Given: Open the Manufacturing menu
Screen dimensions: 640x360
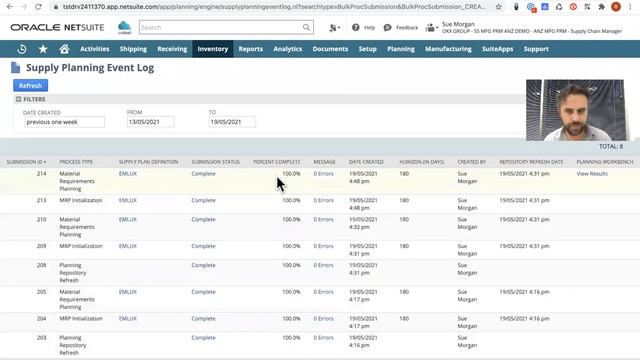Looking at the screenshot, I should click(448, 49).
